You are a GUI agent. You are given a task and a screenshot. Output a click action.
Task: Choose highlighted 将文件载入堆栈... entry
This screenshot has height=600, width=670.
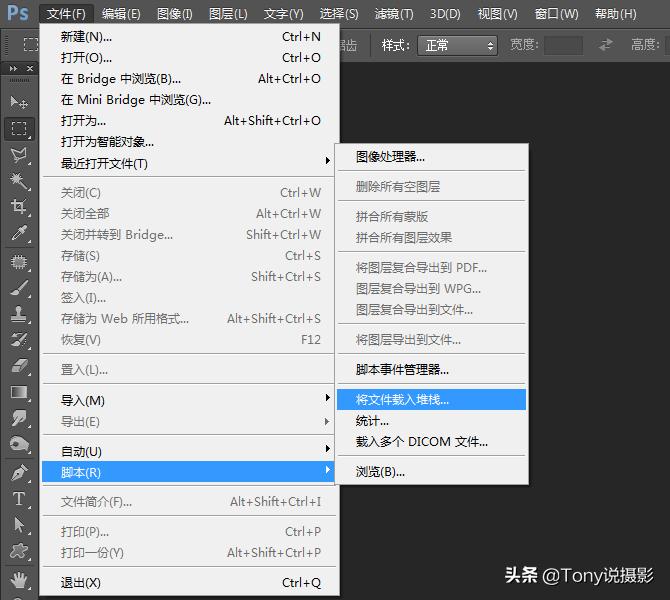432,400
